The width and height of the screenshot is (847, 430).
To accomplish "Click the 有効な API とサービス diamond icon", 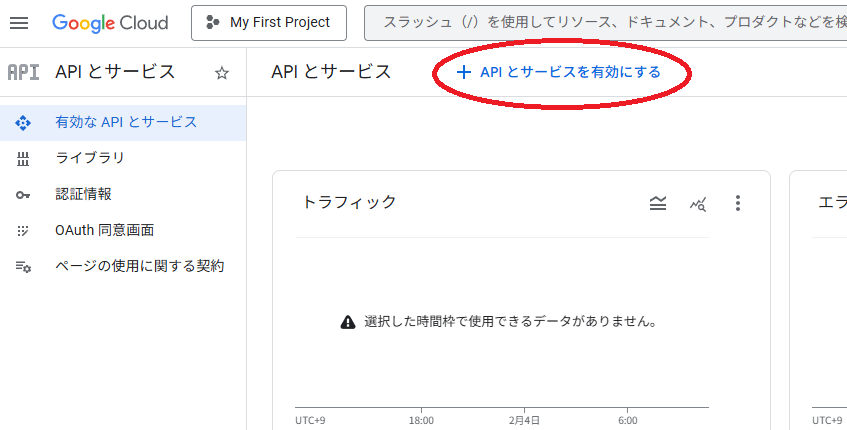I will (x=23, y=123).
